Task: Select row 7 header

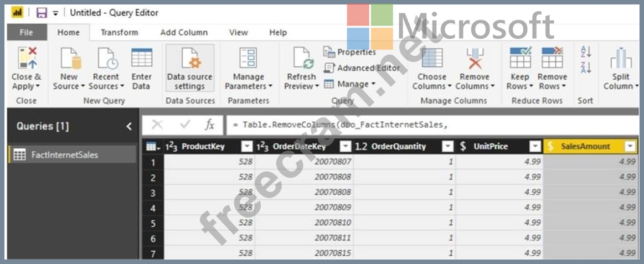Action: [x=153, y=253]
